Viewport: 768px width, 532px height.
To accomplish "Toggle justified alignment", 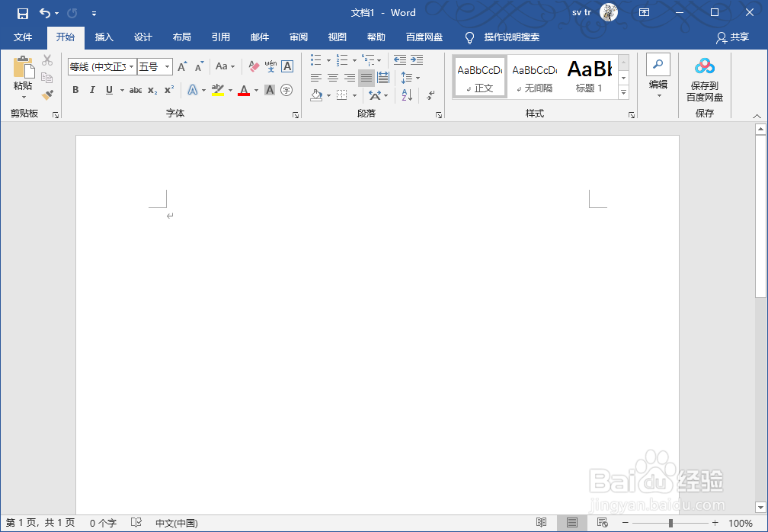I will [366, 78].
